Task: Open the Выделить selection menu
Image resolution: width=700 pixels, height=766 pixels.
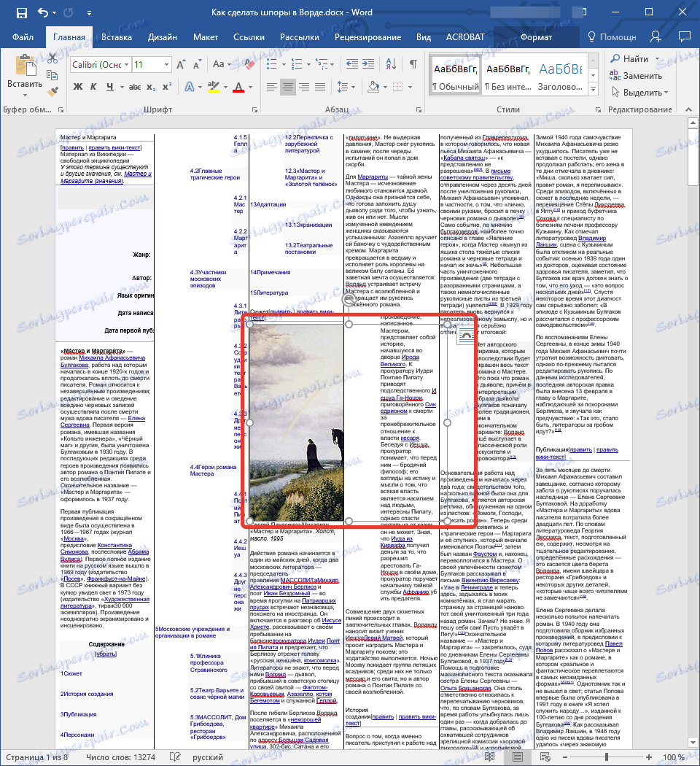Action: [x=639, y=93]
